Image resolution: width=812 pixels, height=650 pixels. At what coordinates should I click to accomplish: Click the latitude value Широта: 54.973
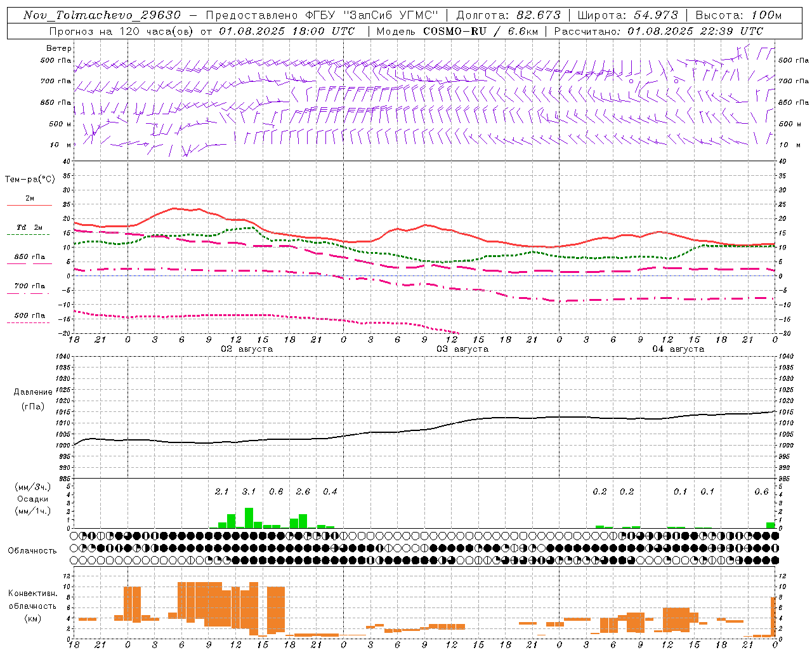[628, 15]
